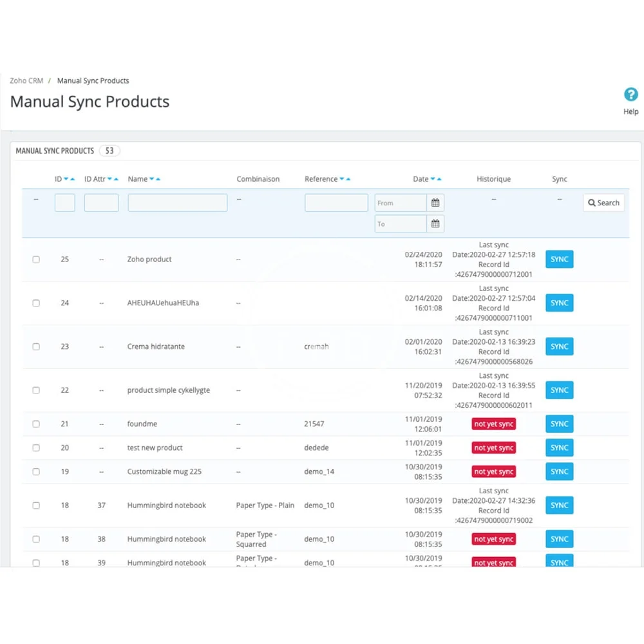The height and width of the screenshot is (644, 644).
Task: Click the Help question mark icon
Action: click(631, 95)
